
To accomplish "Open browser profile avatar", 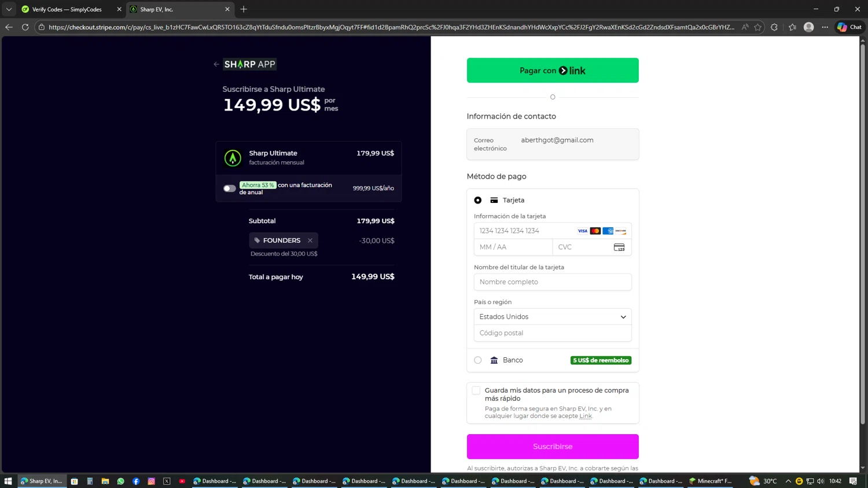I will pyautogui.click(x=809, y=27).
